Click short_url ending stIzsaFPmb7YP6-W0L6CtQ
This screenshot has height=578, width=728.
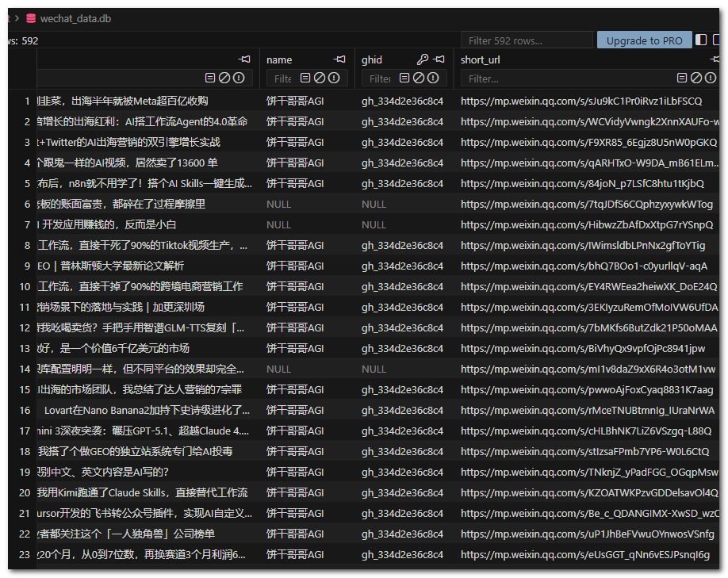click(x=585, y=451)
